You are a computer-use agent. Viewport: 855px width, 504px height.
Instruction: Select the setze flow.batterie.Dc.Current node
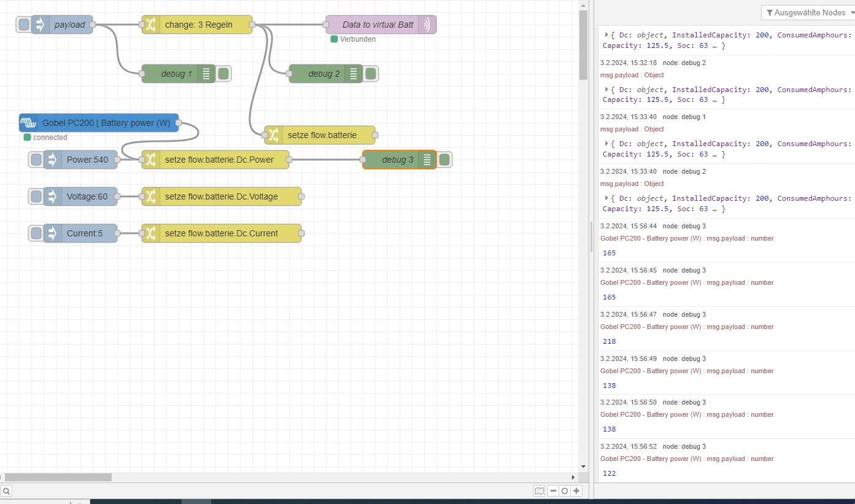click(x=222, y=233)
